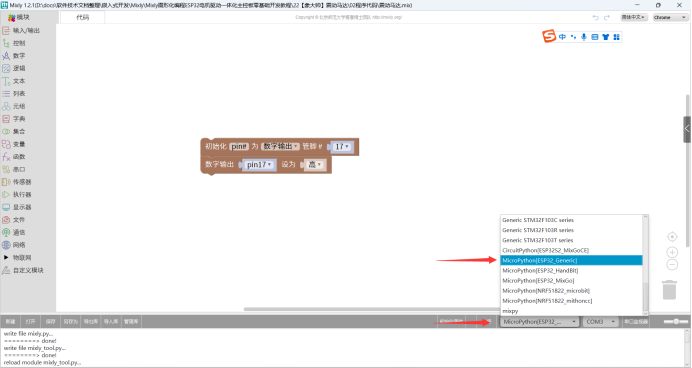The width and height of the screenshot is (692, 368).
Task: Click the 导出库 export library button
Action: point(91,322)
